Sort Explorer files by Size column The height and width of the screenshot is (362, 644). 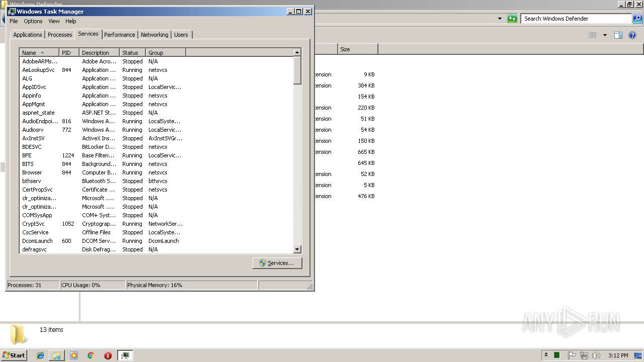click(x=358, y=49)
